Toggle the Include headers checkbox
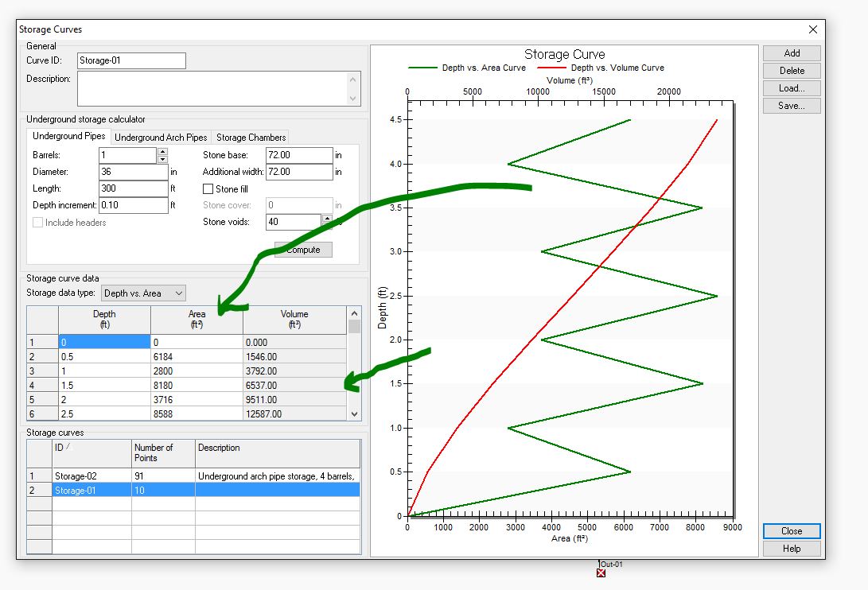Screen dimensions: 868x590 [37, 223]
